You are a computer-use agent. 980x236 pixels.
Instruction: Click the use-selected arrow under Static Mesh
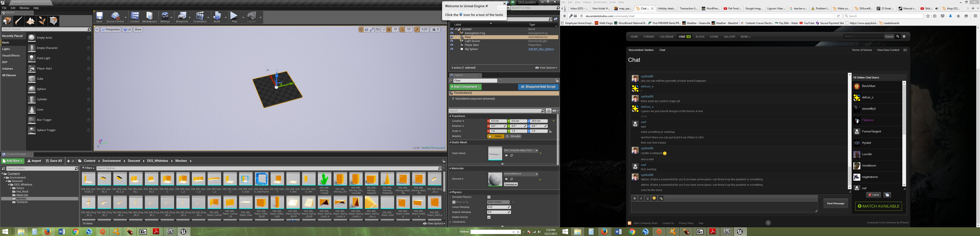pos(506,155)
